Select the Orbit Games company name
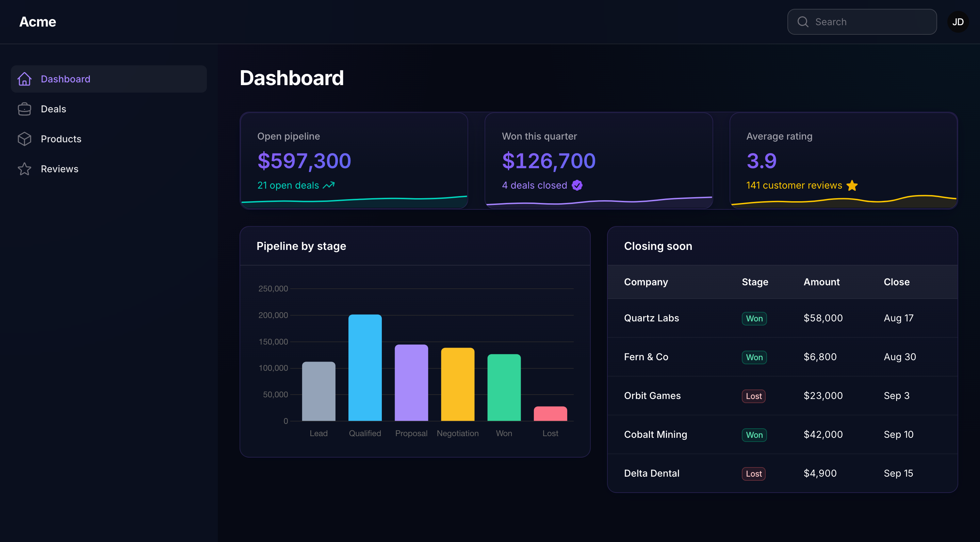This screenshot has width=980, height=542. pyautogui.click(x=652, y=396)
